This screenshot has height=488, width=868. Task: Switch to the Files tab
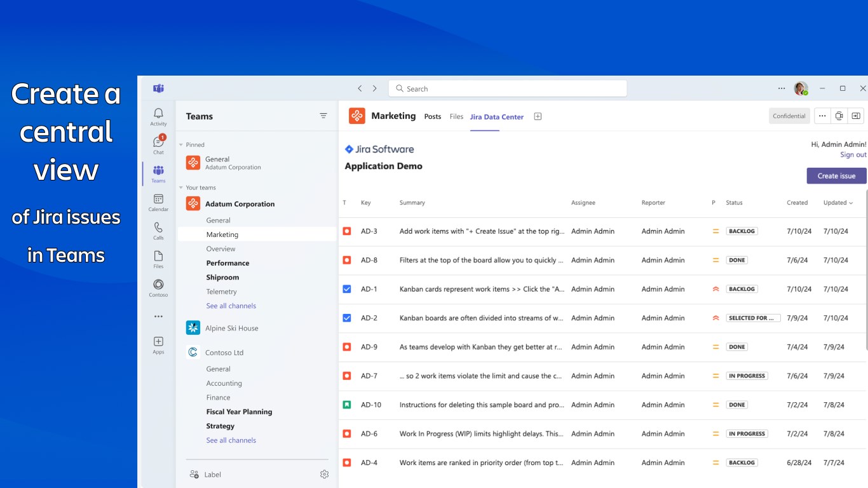click(456, 116)
